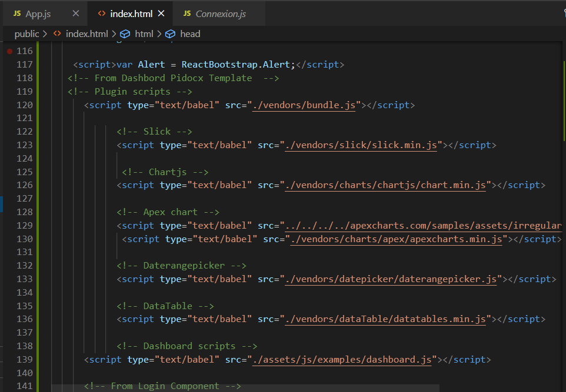The height and width of the screenshot is (392, 566).
Task: Switch to the App.js tab
Action: pyautogui.click(x=45, y=14)
